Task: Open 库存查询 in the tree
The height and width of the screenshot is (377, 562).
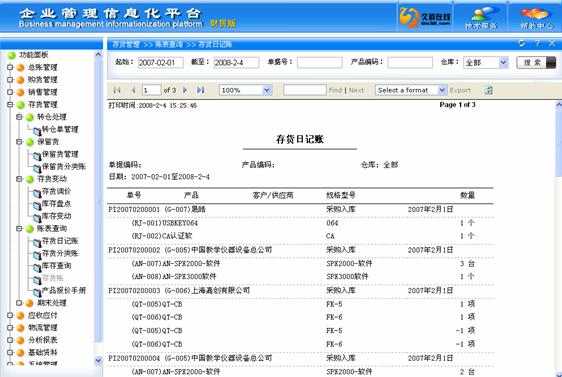Action: click(x=56, y=266)
